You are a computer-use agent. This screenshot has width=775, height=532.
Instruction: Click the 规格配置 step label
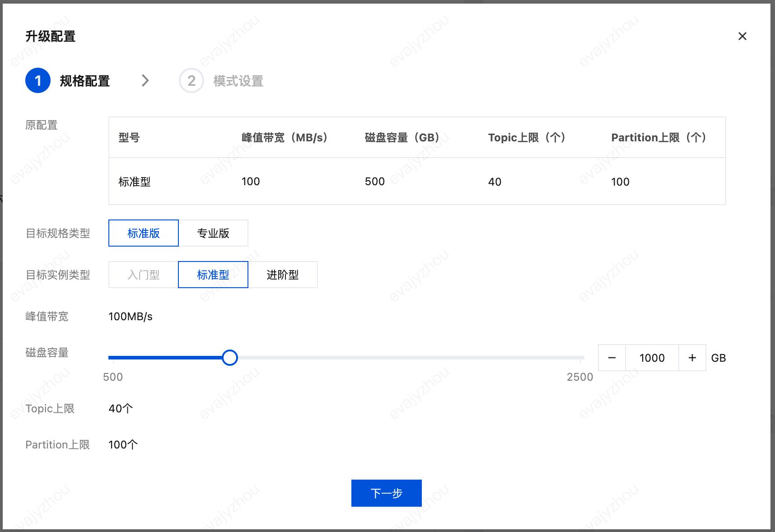tap(85, 80)
